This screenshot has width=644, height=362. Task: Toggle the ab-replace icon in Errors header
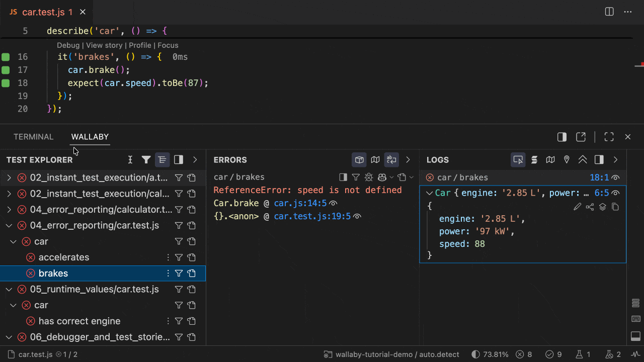391,160
